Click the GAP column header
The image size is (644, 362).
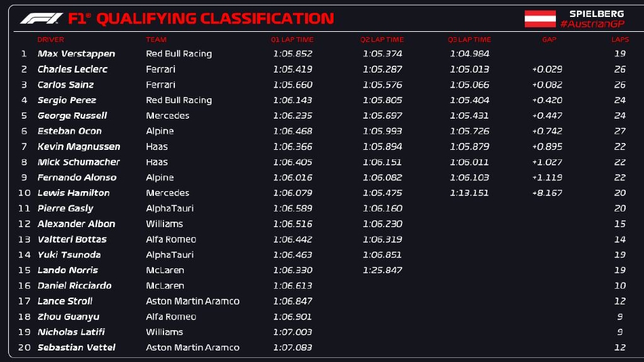(549, 40)
